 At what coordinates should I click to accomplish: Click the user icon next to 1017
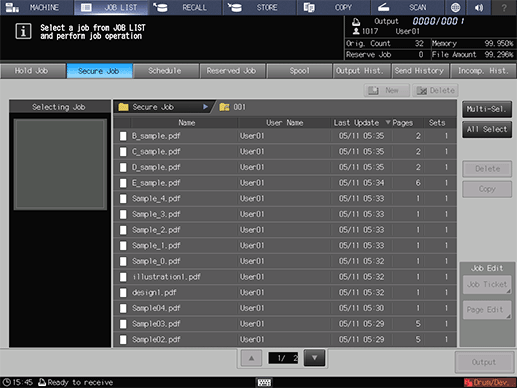pyautogui.click(x=356, y=31)
